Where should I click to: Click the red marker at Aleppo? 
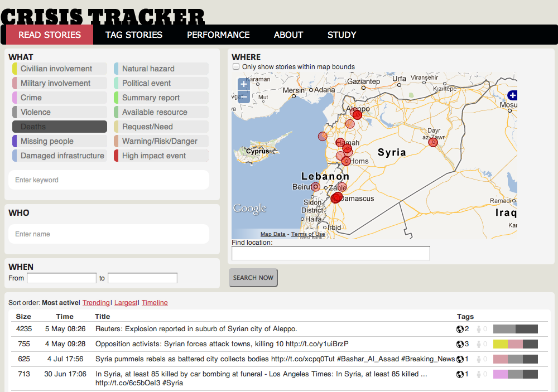[x=358, y=114]
